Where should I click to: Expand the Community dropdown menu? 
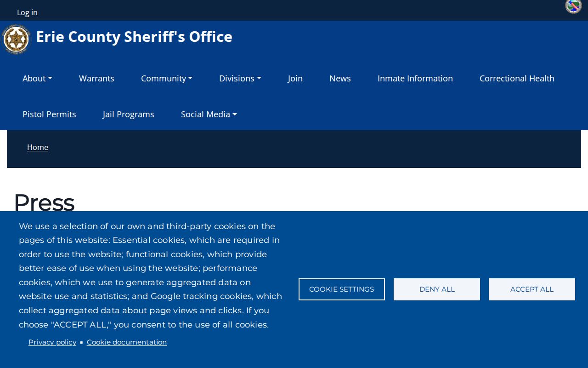click(x=167, y=78)
